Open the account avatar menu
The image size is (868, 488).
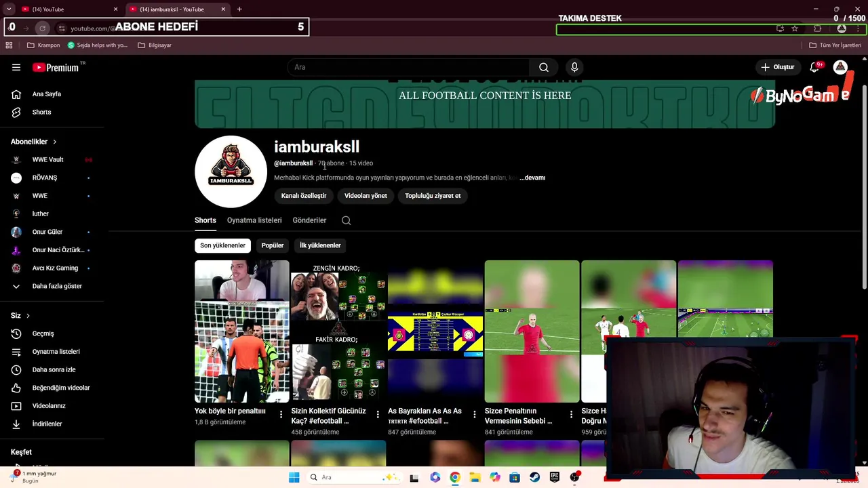coord(840,67)
